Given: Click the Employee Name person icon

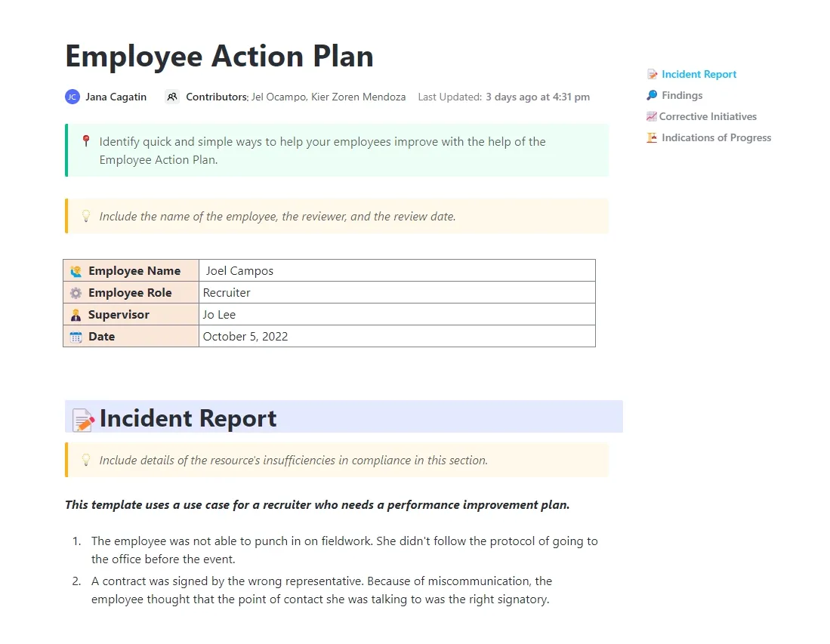Looking at the screenshot, I should click(x=76, y=271).
